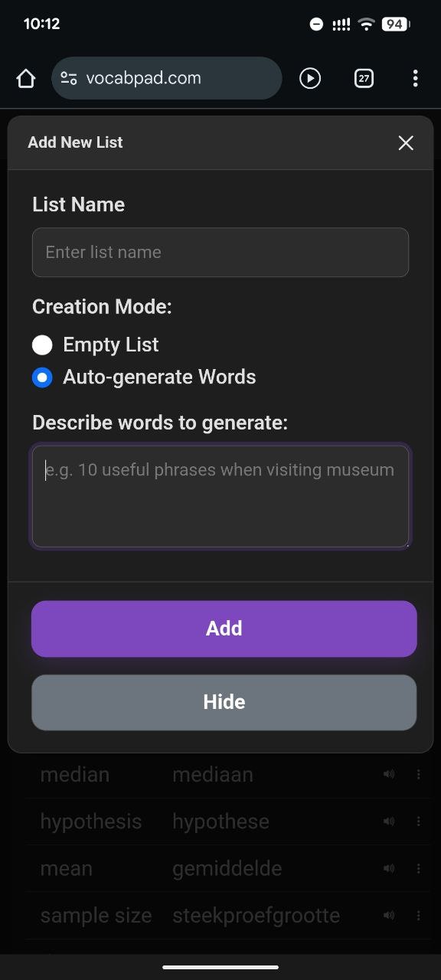The height and width of the screenshot is (980, 441).
Task: Tap the home icon in the browser toolbar
Action: point(25,78)
